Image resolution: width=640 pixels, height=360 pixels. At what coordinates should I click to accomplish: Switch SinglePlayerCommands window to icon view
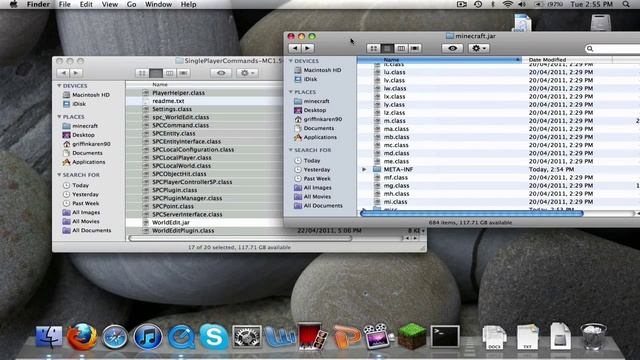(x=142, y=73)
